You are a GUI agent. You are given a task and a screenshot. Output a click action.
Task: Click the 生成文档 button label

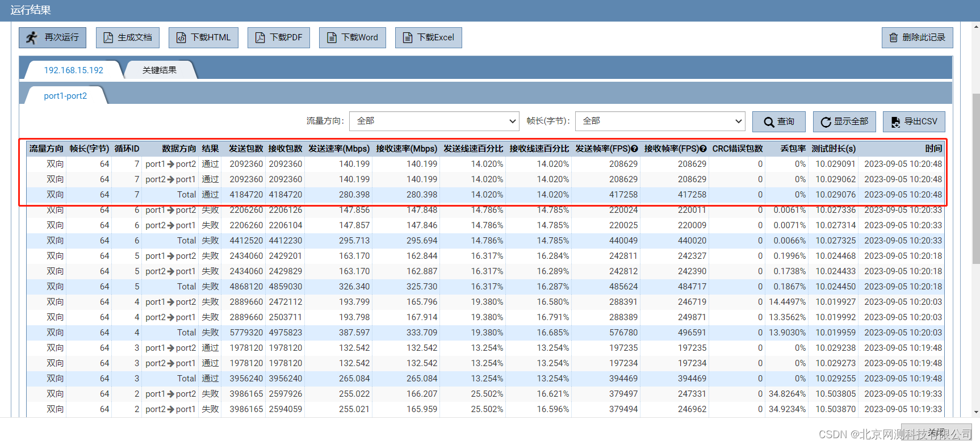(135, 37)
